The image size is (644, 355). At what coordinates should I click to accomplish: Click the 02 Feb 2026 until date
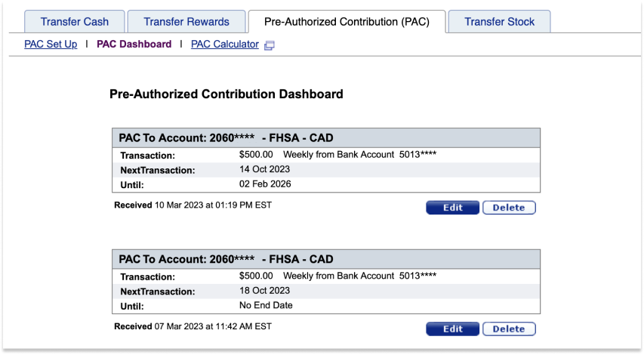(x=265, y=184)
